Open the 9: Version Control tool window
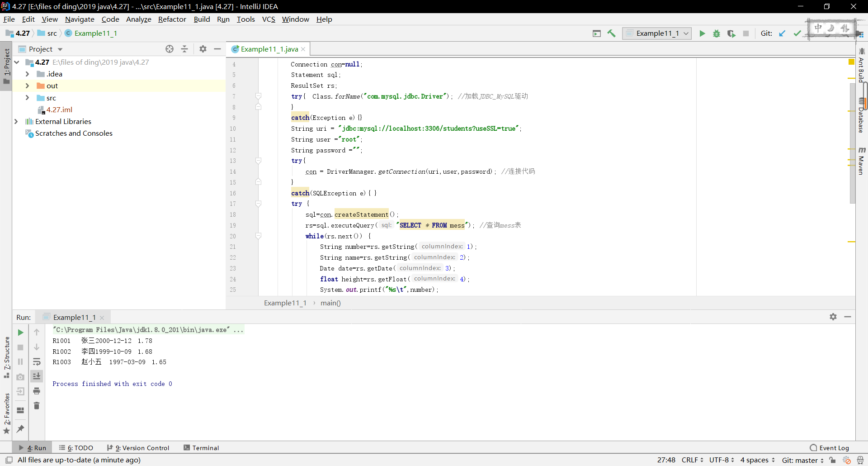This screenshot has height=466, width=868. coord(138,448)
